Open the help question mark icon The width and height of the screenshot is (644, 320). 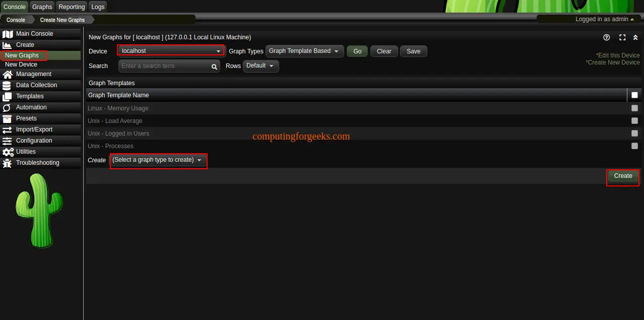click(606, 37)
